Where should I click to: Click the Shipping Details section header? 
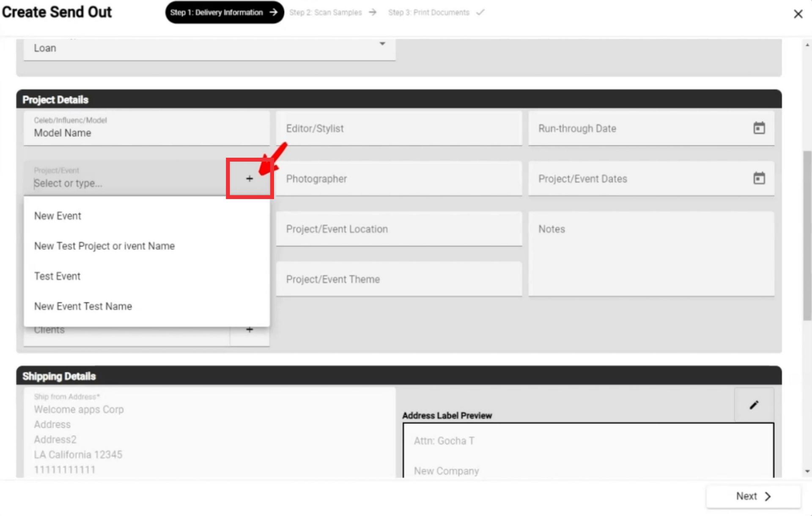(399, 376)
